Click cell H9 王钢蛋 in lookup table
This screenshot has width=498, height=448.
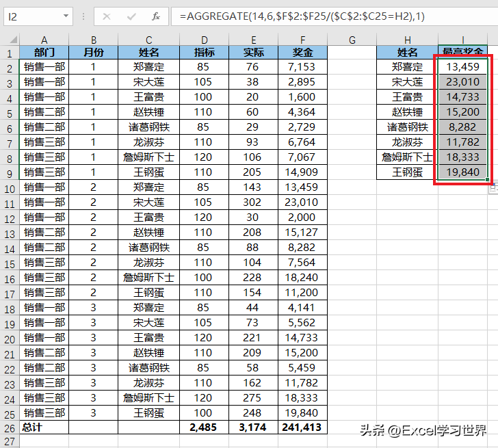coord(408,172)
